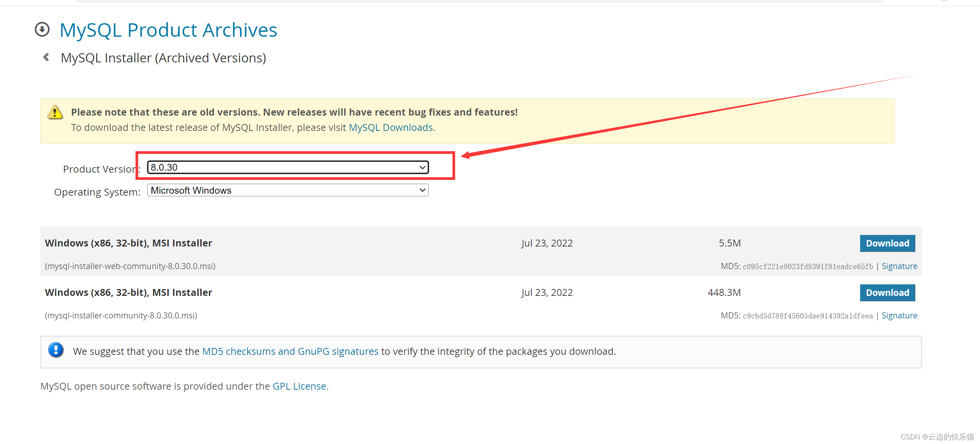
Task: Open Signature link for the web-community installer
Action: pyautogui.click(x=899, y=266)
